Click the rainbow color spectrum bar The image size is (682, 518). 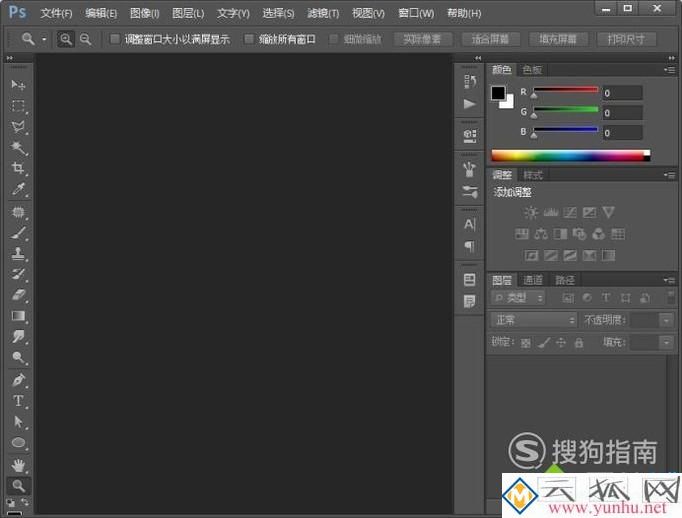(569, 155)
